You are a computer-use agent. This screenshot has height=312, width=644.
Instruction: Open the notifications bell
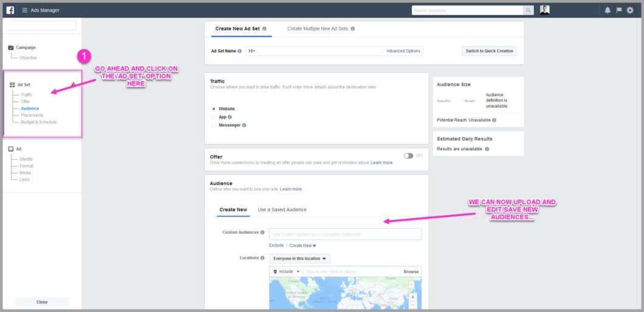coord(608,10)
